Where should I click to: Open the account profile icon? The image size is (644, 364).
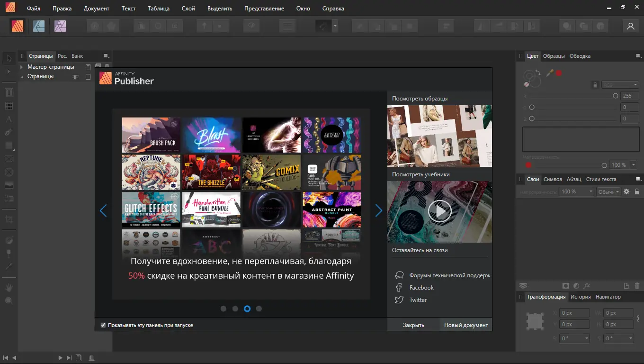(x=630, y=27)
